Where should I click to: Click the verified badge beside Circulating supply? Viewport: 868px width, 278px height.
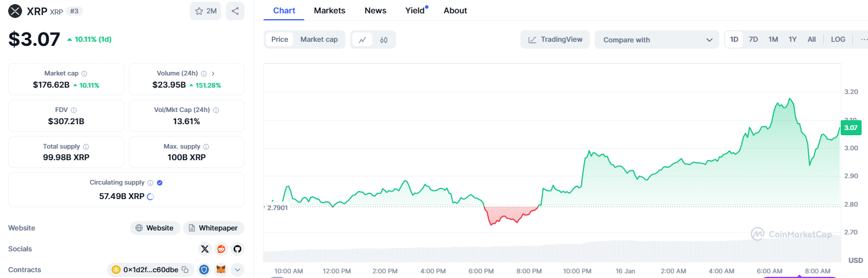160,182
